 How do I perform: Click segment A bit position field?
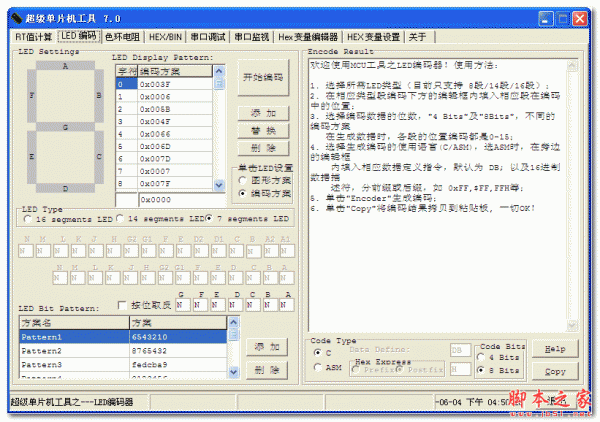[287, 305]
